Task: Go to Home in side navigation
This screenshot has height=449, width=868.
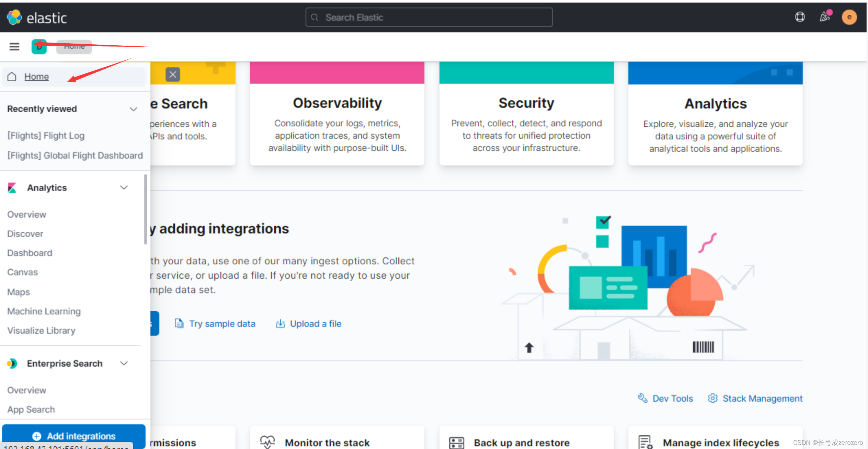Action: click(36, 77)
